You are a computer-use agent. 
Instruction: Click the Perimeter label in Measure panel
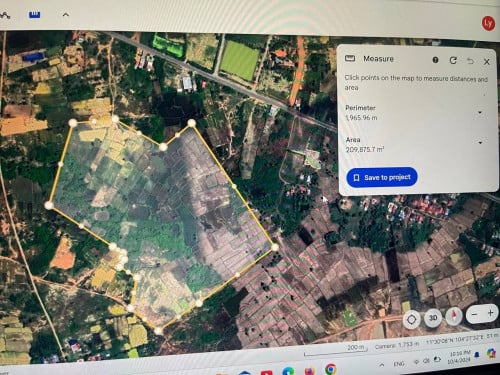(360, 108)
